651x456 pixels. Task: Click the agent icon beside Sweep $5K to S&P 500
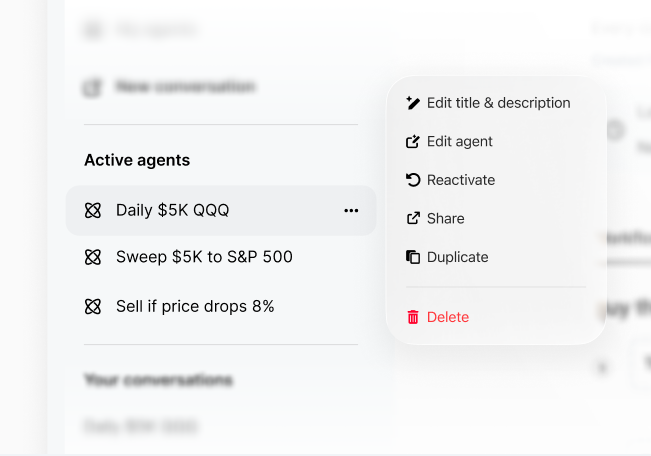click(93, 257)
